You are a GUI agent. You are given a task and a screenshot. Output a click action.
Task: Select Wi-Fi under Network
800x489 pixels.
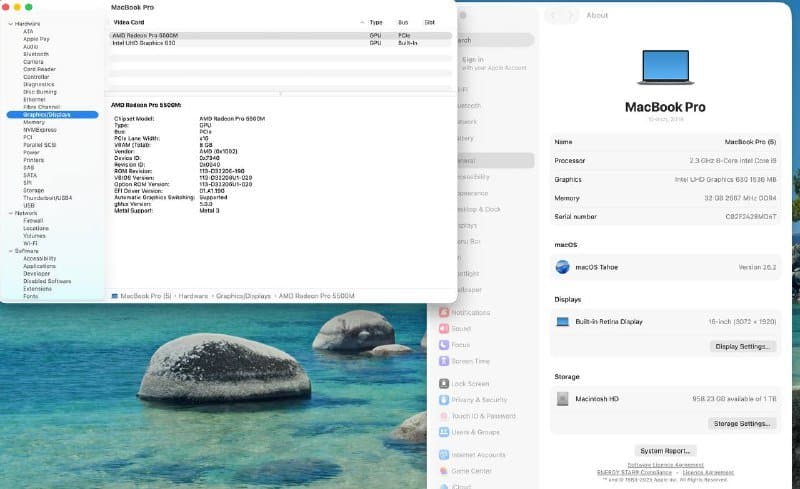click(30, 243)
